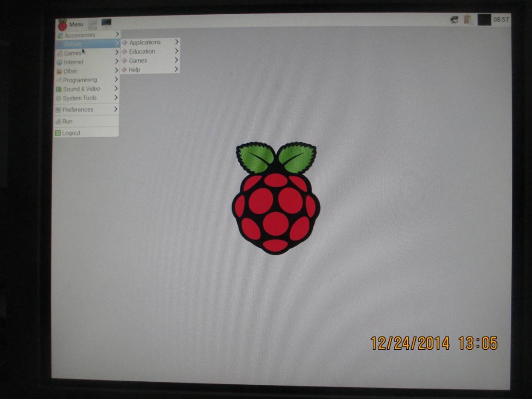Select the Other menu entry
The height and width of the screenshot is (399, 532).
(x=70, y=71)
